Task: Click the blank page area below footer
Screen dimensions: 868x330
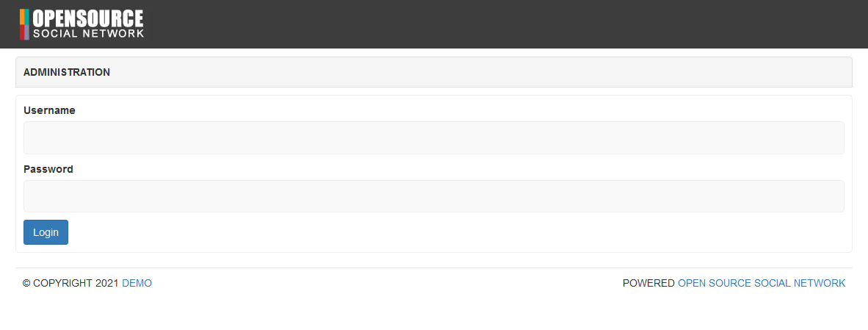Action: pos(433,312)
